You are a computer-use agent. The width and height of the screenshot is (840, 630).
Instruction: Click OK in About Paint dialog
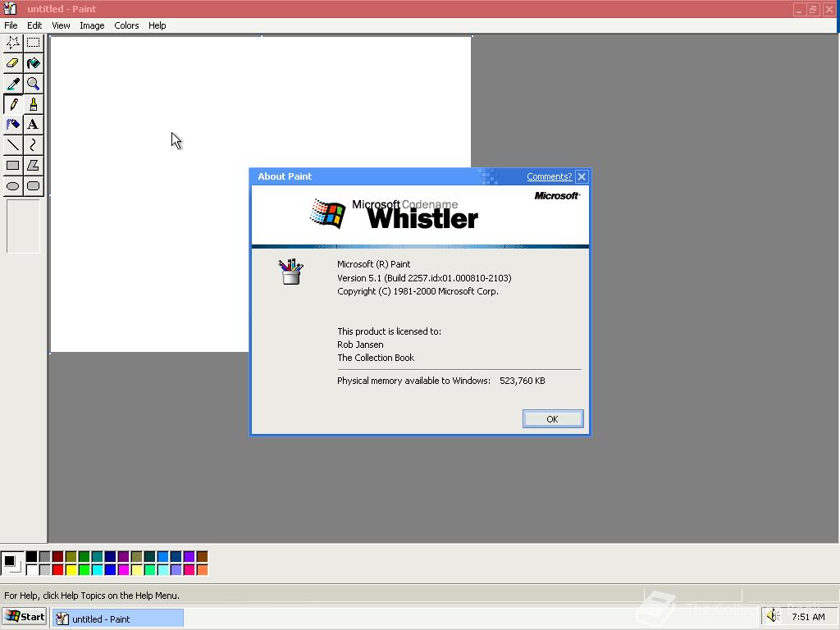pyautogui.click(x=553, y=419)
